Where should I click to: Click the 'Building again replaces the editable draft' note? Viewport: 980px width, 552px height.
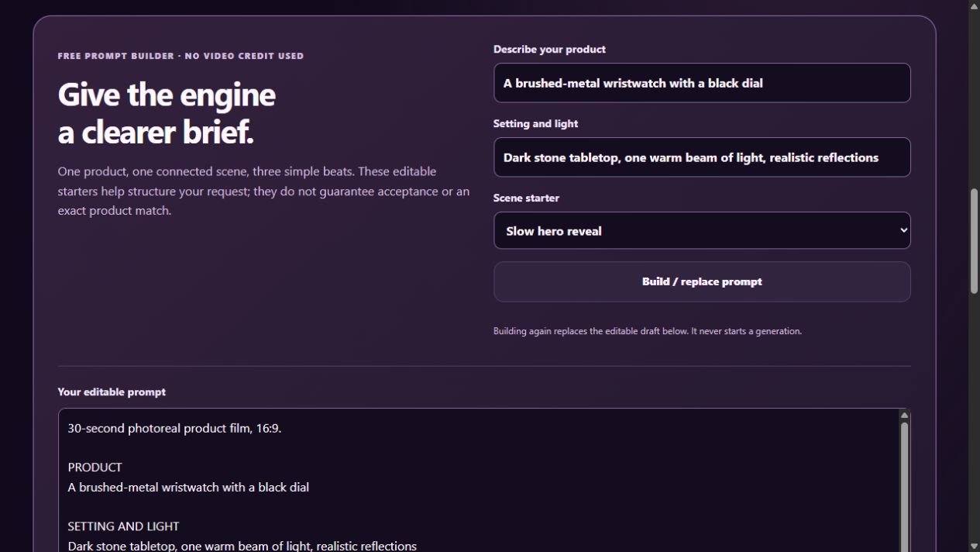(x=648, y=331)
